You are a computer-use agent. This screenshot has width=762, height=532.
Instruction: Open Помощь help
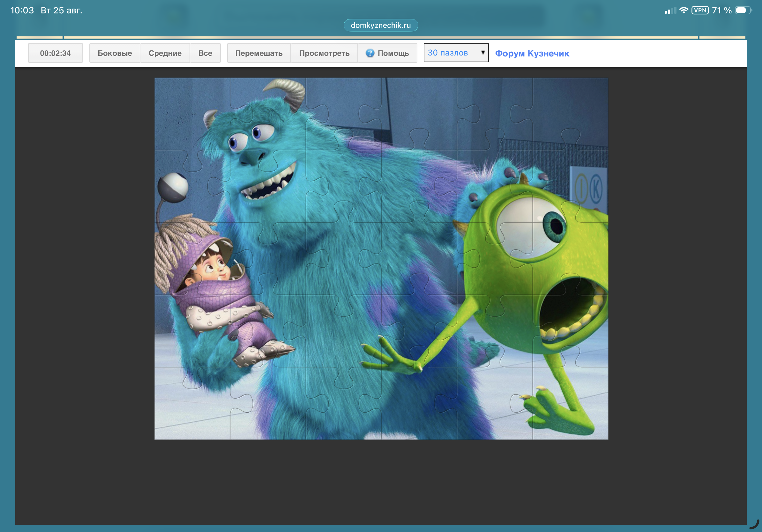tap(387, 53)
